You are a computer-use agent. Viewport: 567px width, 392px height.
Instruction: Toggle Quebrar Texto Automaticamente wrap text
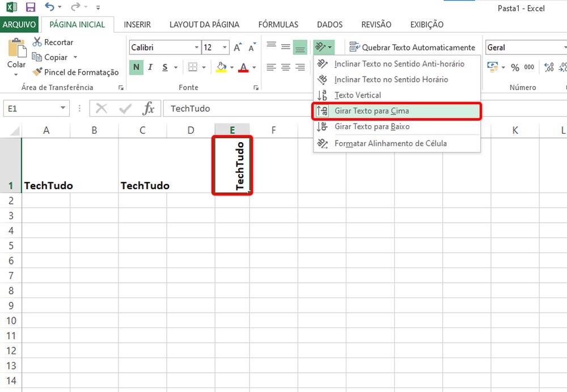412,48
